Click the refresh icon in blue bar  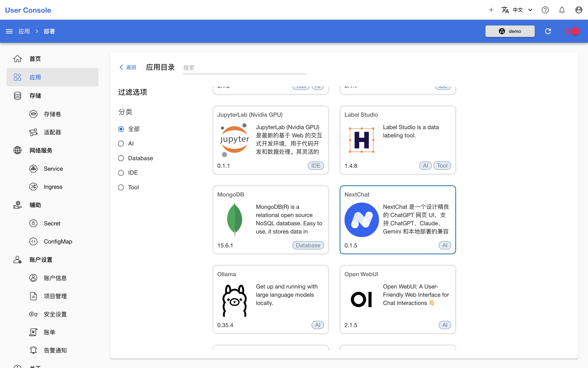coord(548,31)
